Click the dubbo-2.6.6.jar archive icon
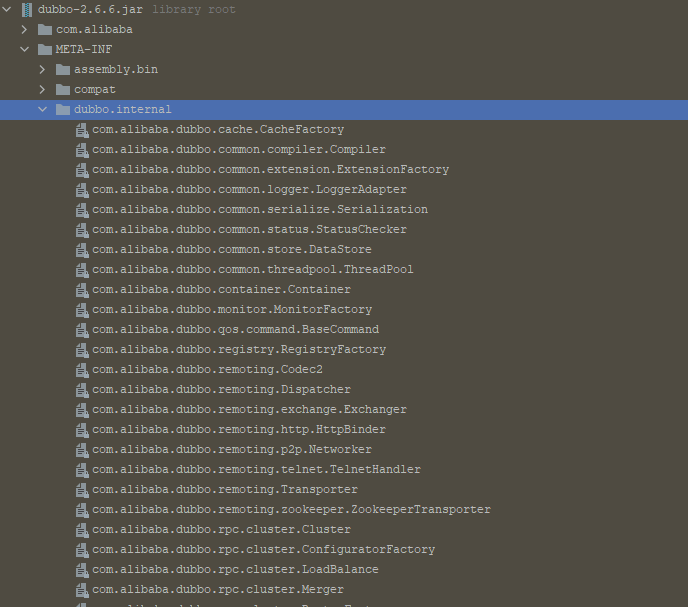Image resolution: width=688 pixels, height=607 pixels. (x=27, y=9)
